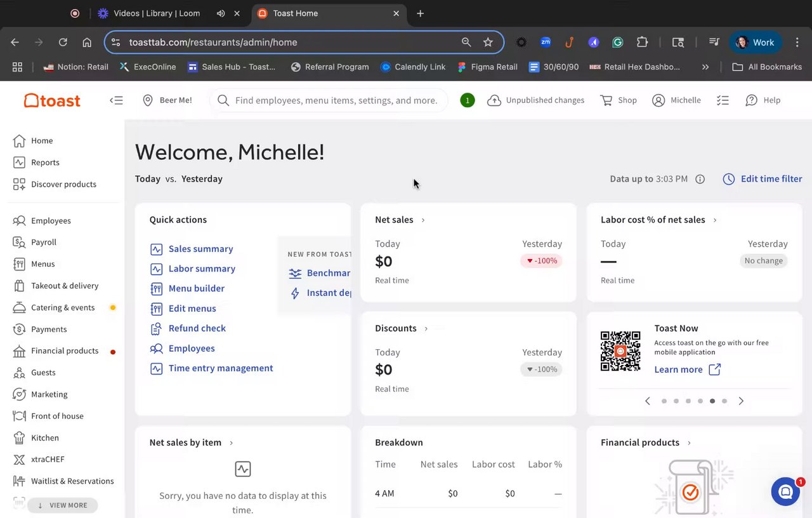Click the Toast logo

tap(52, 100)
